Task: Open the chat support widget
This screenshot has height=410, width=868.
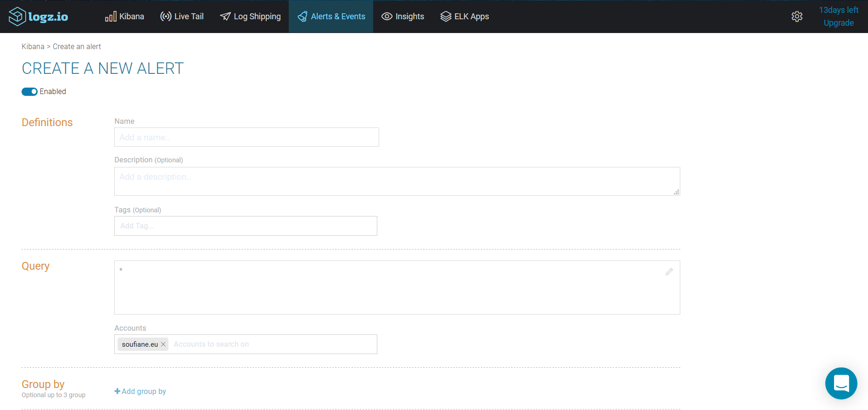Action: click(x=841, y=383)
